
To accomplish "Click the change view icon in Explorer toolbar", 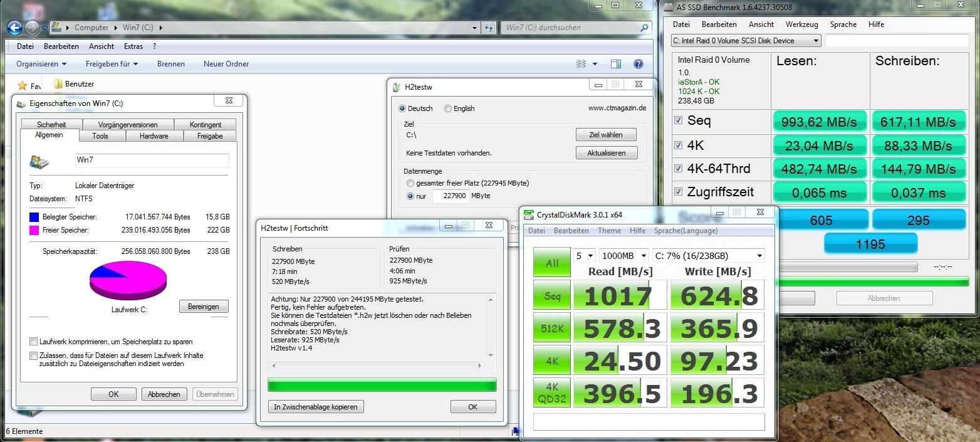I will (581, 64).
